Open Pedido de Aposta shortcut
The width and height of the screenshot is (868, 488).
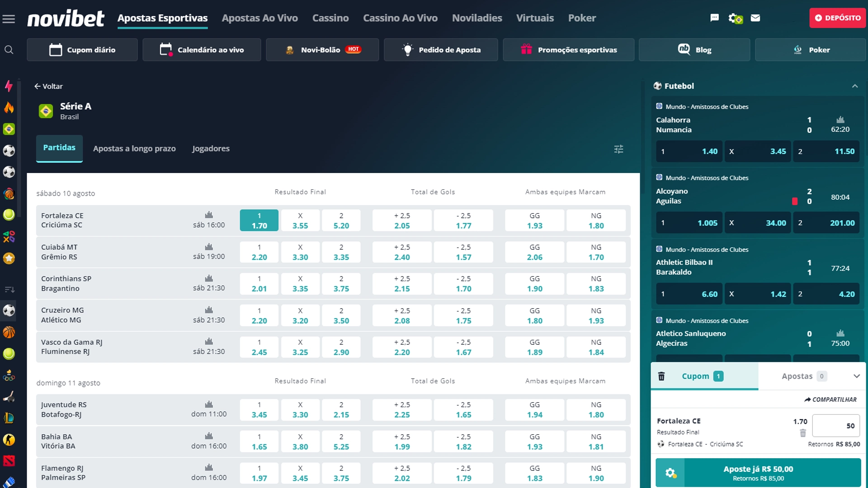(441, 50)
